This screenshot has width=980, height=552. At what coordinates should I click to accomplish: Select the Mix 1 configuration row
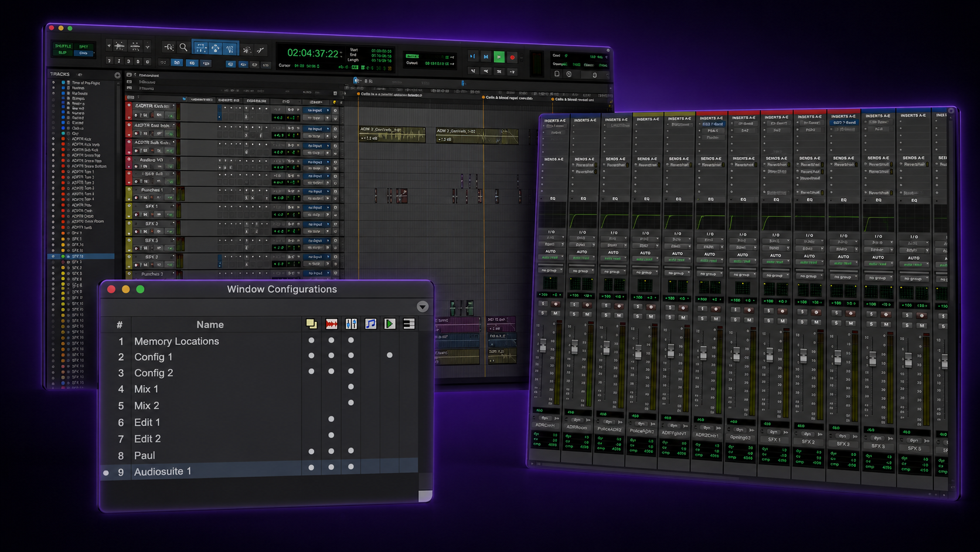[260, 389]
